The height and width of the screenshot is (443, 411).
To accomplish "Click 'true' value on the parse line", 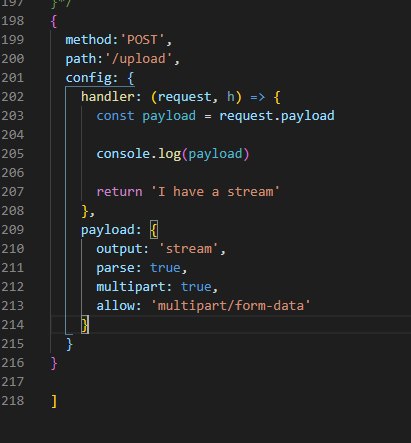I will click(165, 268).
